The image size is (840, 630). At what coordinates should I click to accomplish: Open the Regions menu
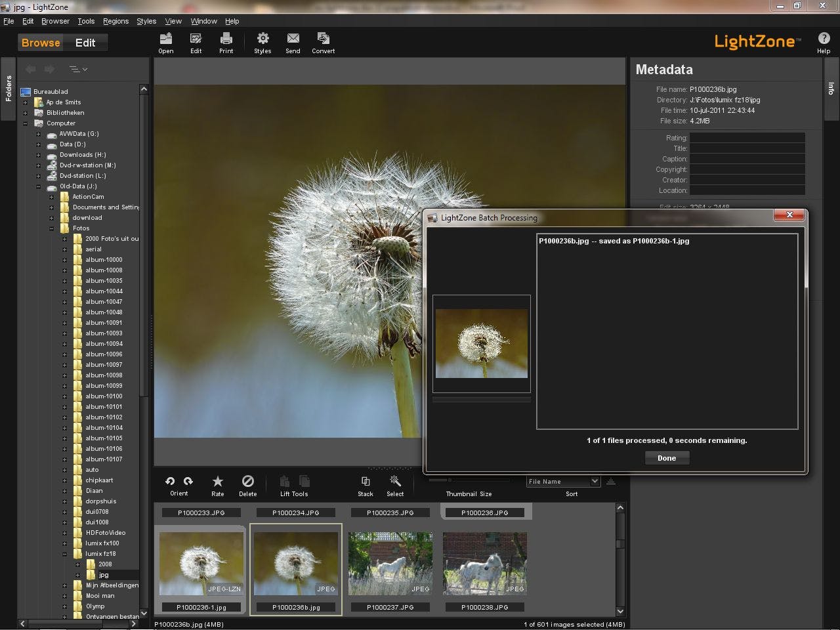pyautogui.click(x=115, y=21)
